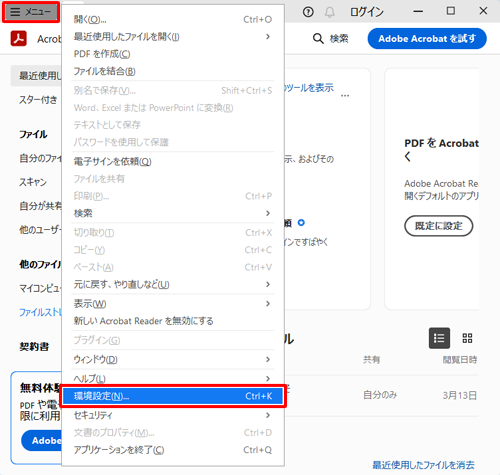Select ファイルを結合(B) menu item
Screen dimensions: 500x475
[173, 71]
